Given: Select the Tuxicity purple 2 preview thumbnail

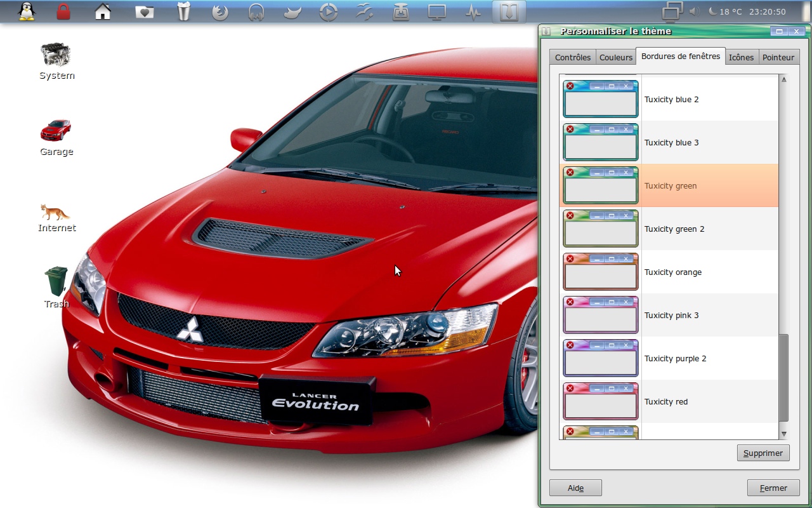Looking at the screenshot, I should [x=601, y=358].
